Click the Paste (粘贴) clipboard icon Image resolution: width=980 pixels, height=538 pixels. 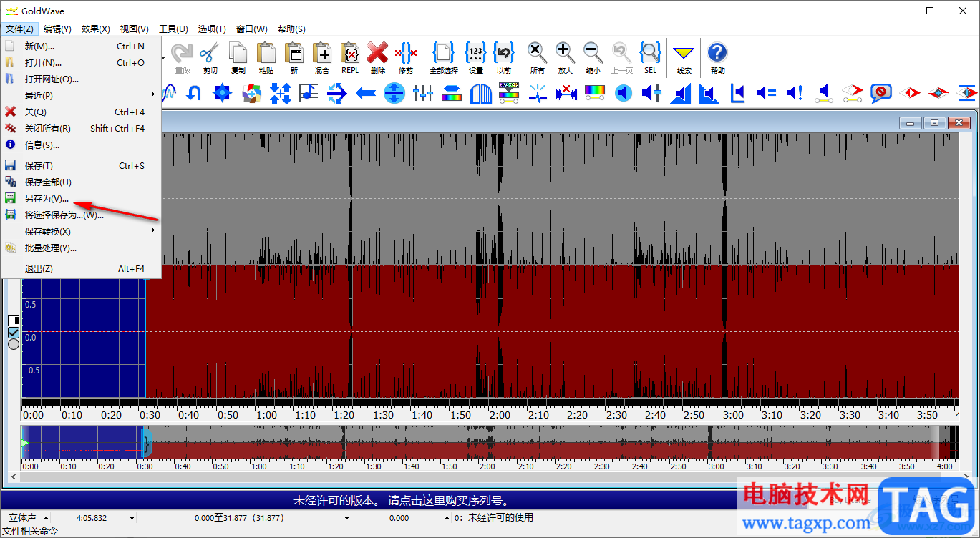tap(266, 57)
